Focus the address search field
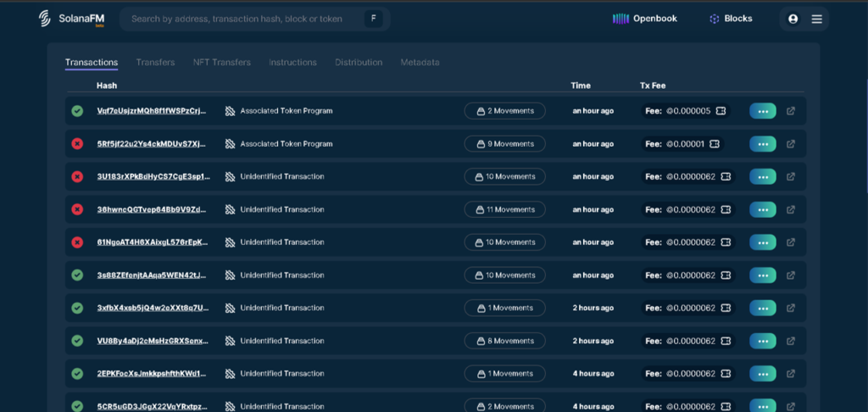The height and width of the screenshot is (412, 868). [x=254, y=19]
